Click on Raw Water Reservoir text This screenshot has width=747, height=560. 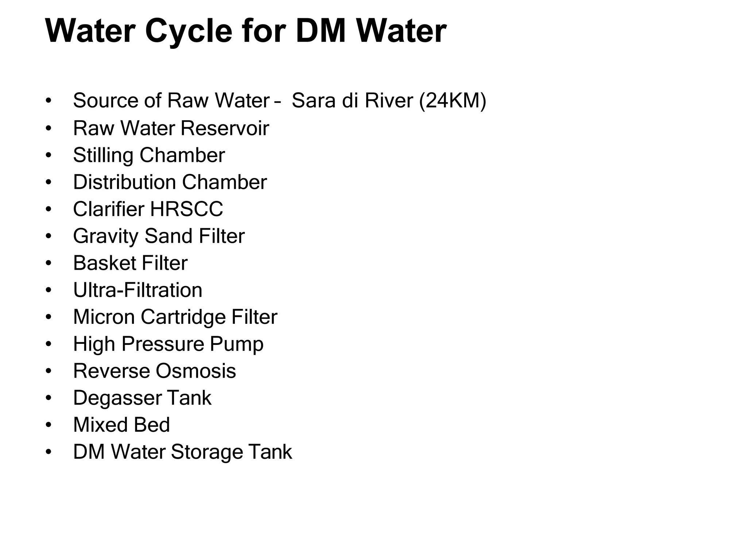(x=171, y=128)
